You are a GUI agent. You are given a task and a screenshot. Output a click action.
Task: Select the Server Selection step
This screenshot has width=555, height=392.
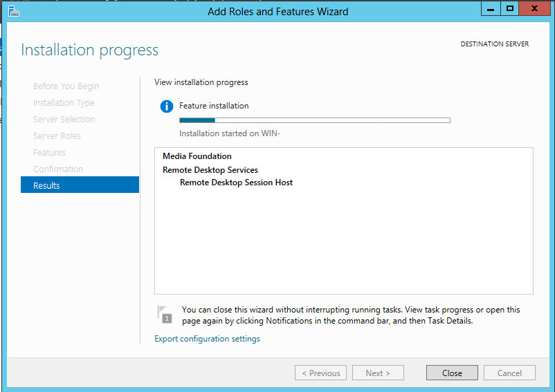64,120
